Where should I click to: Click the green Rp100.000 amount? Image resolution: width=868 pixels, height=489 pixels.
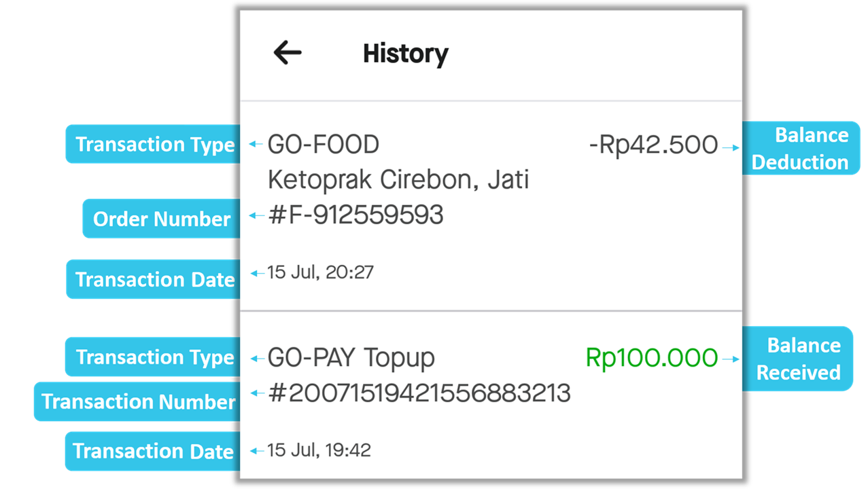pyautogui.click(x=651, y=358)
